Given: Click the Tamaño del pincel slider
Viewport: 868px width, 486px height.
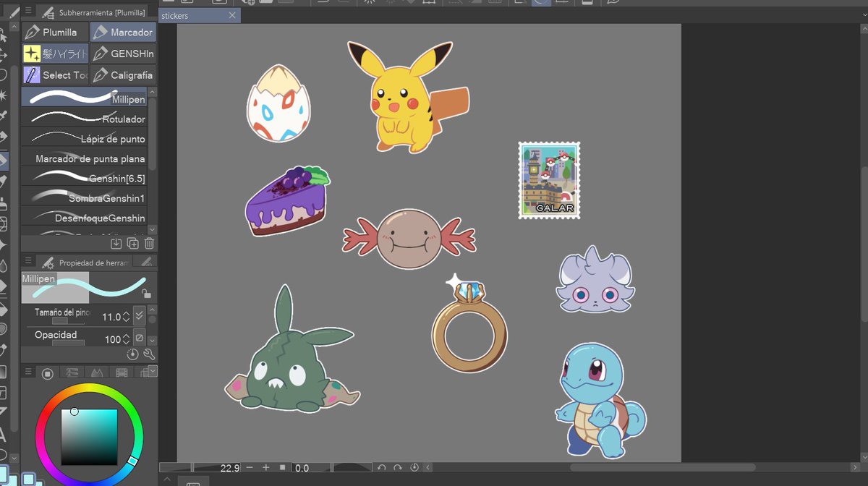Looking at the screenshot, I should 68,321.
